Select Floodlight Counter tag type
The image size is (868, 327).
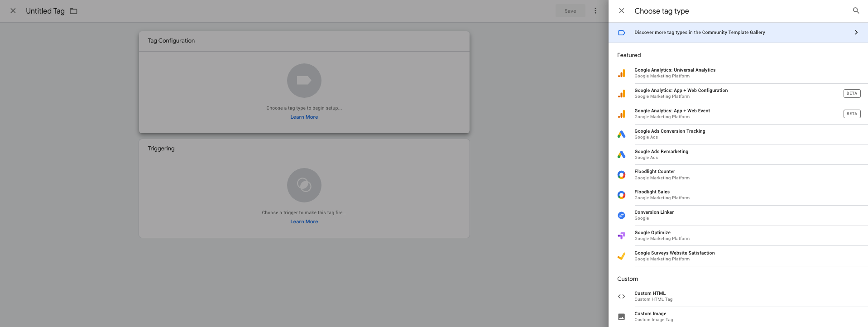click(738, 175)
